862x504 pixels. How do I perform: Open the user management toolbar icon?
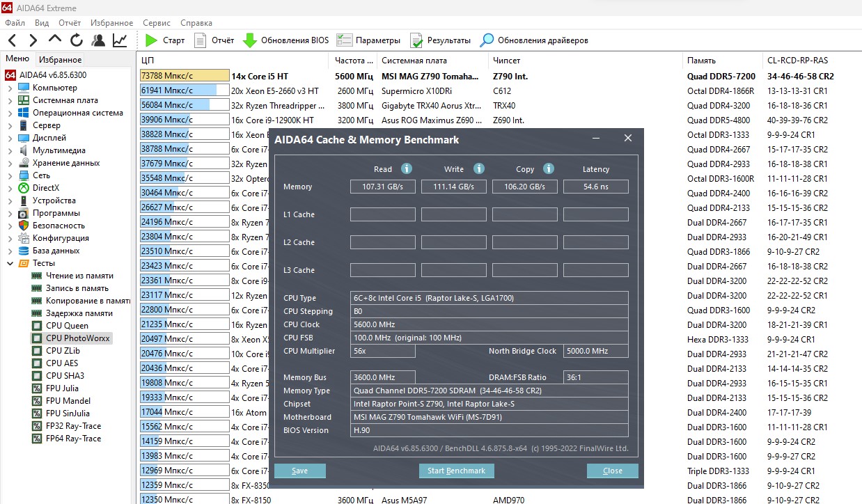point(98,40)
